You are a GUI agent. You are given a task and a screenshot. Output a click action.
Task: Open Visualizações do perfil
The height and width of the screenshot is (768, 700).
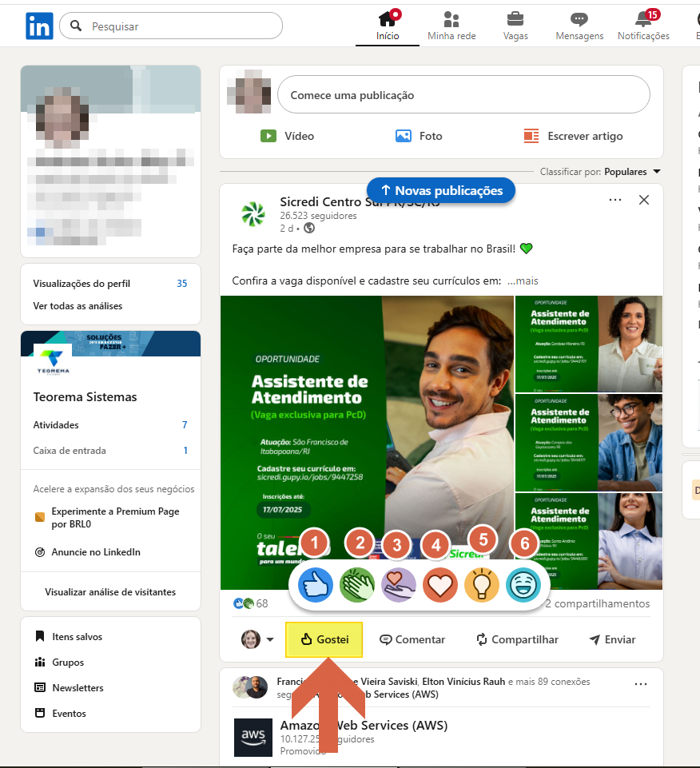point(110,284)
